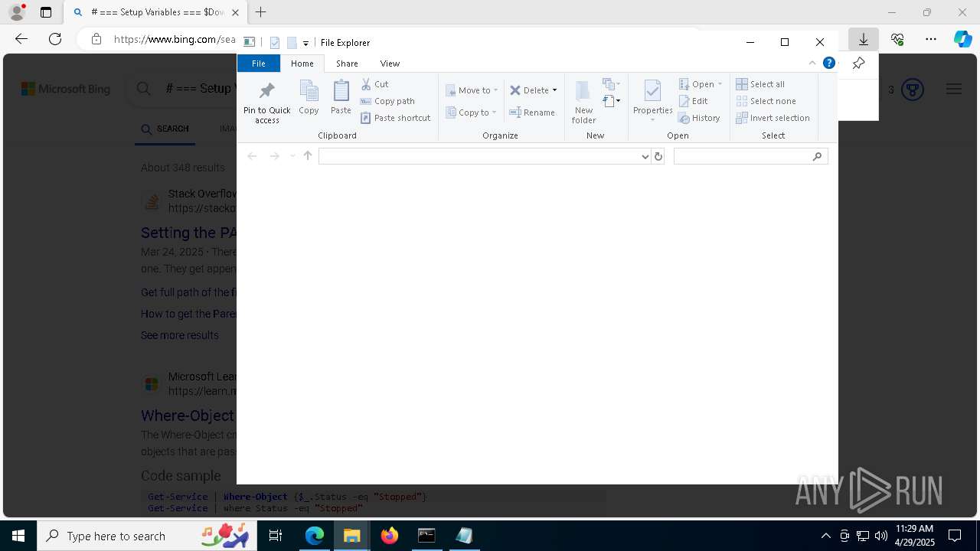
Task: Switch to the View ribbon tab
Action: (x=390, y=64)
